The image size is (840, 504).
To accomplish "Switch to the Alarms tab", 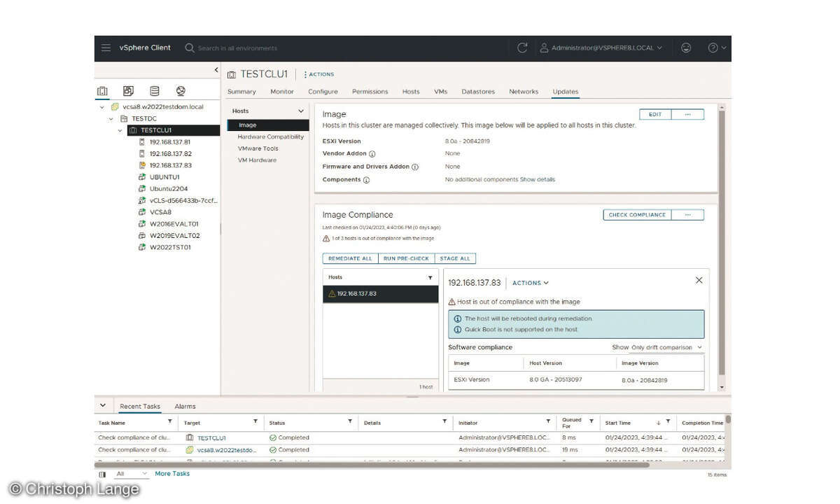I will 185,406.
